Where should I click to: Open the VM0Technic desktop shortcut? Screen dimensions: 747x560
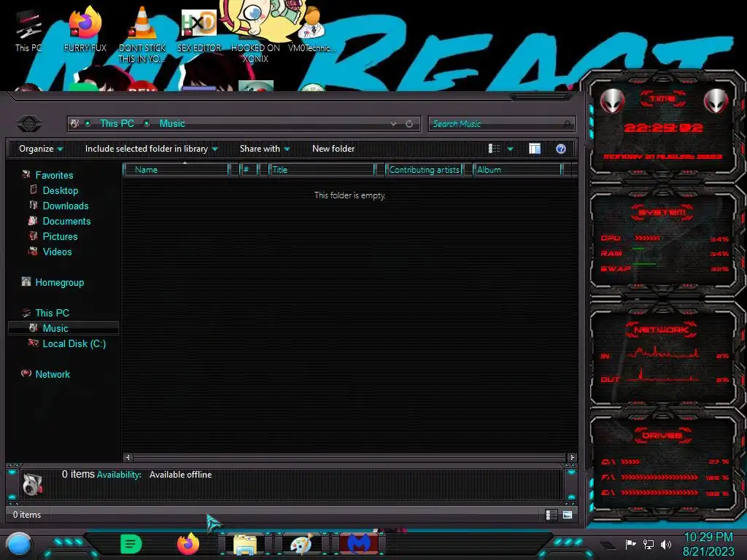coord(311,29)
